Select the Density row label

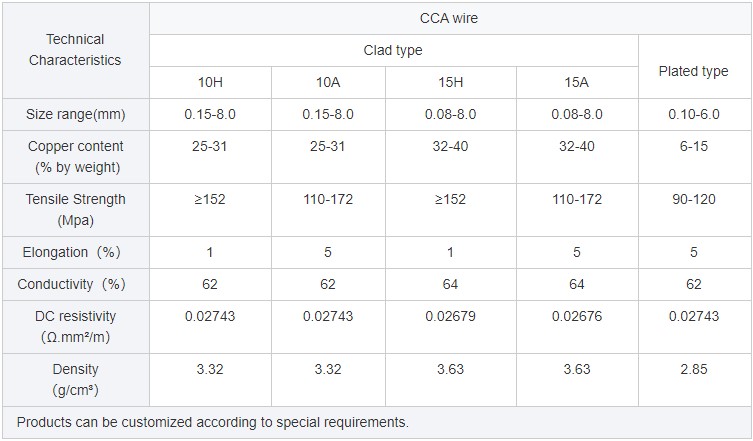(x=75, y=379)
